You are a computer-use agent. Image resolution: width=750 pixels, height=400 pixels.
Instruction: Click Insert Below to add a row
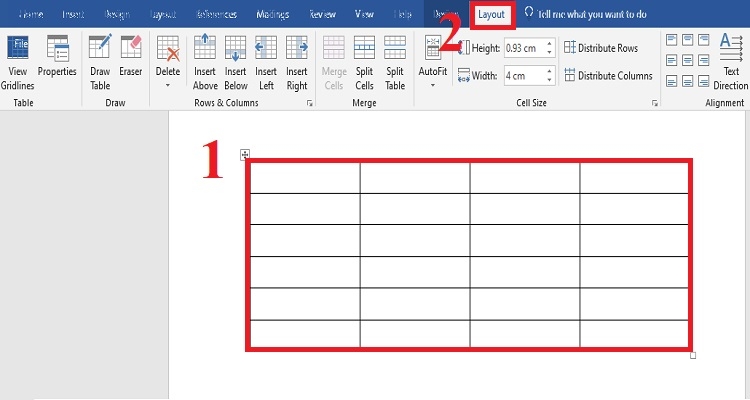(236, 63)
